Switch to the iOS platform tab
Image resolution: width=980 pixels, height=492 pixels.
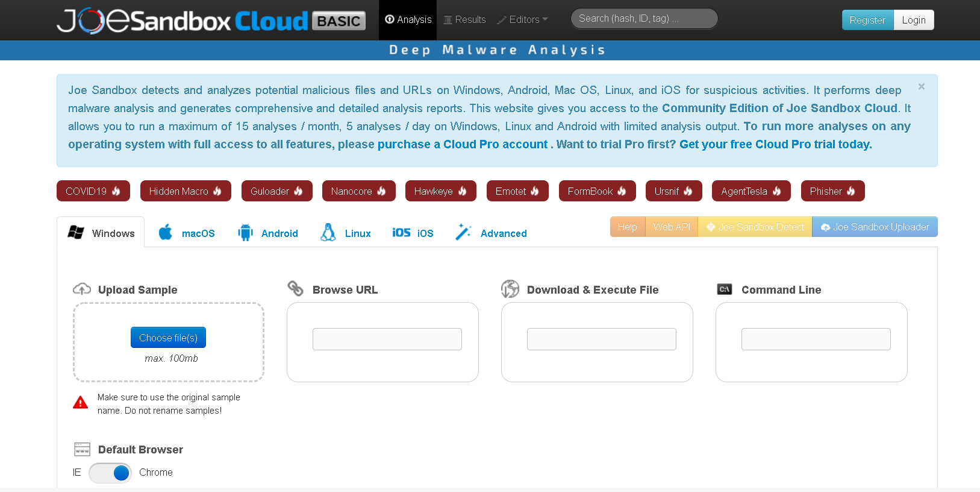pyautogui.click(x=413, y=233)
